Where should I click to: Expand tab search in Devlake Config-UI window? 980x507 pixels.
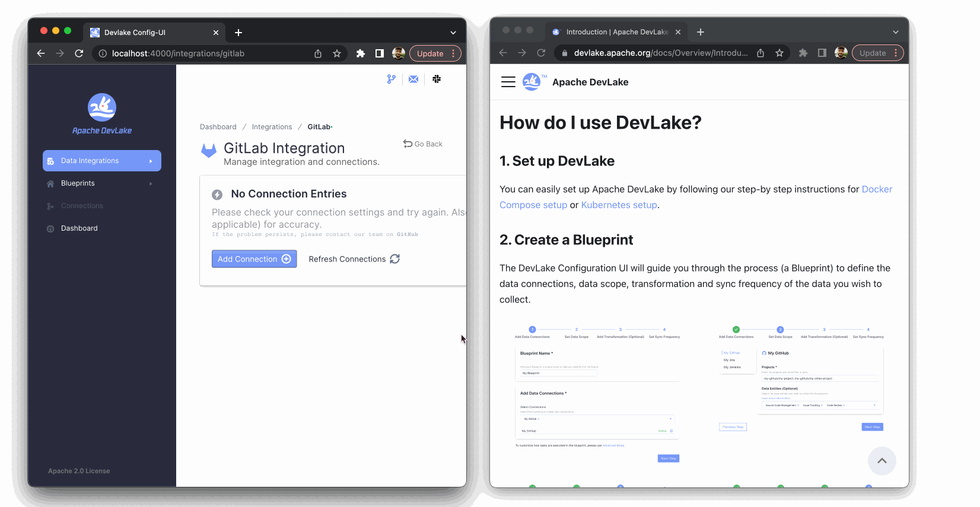coord(453,33)
